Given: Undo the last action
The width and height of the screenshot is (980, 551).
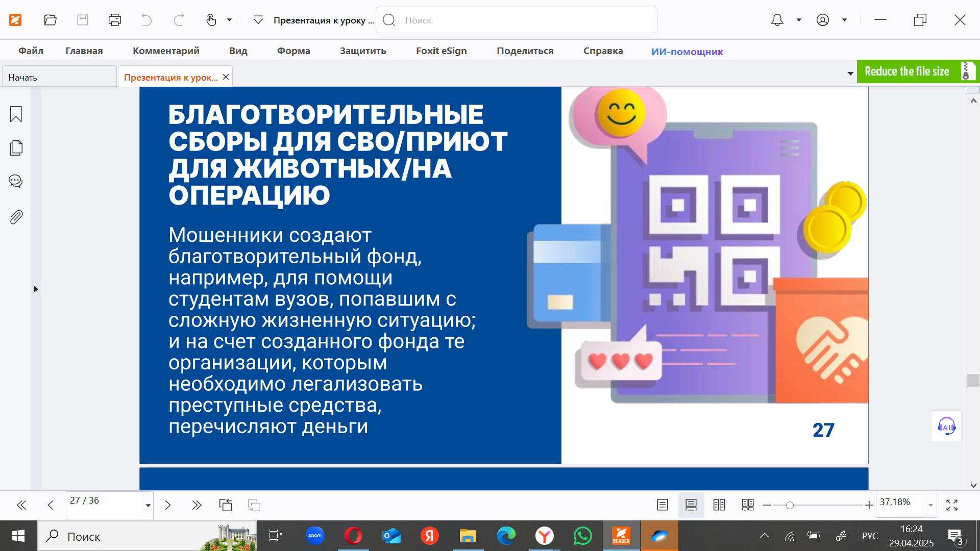Looking at the screenshot, I should point(146,20).
